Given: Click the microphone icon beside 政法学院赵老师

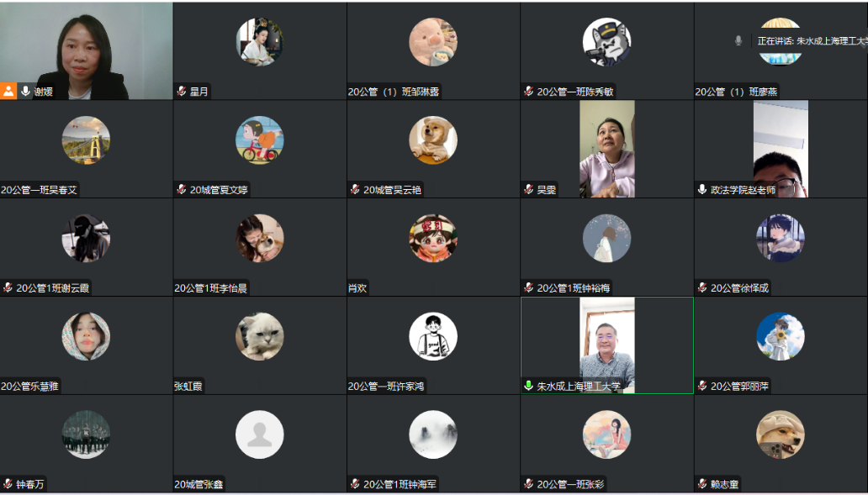Looking at the screenshot, I should pyautogui.click(x=702, y=190).
